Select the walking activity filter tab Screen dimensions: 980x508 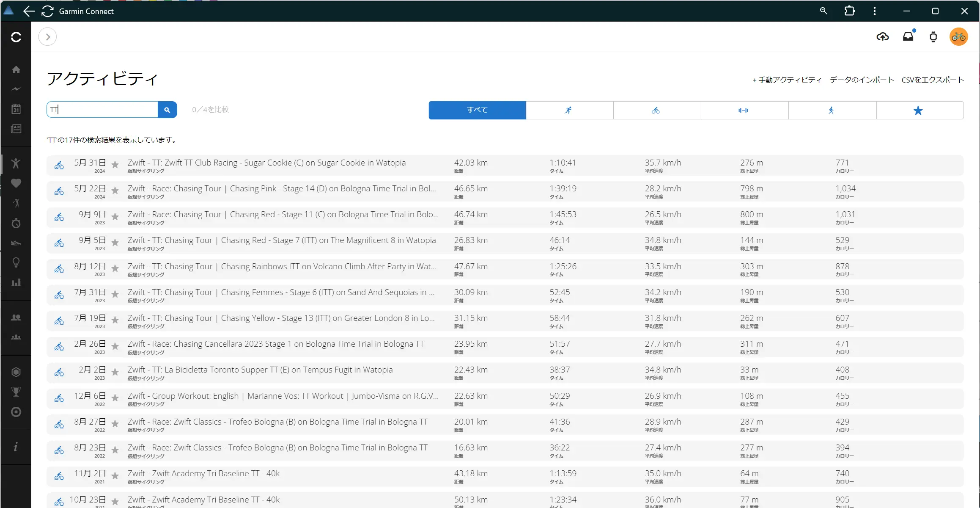coord(832,110)
